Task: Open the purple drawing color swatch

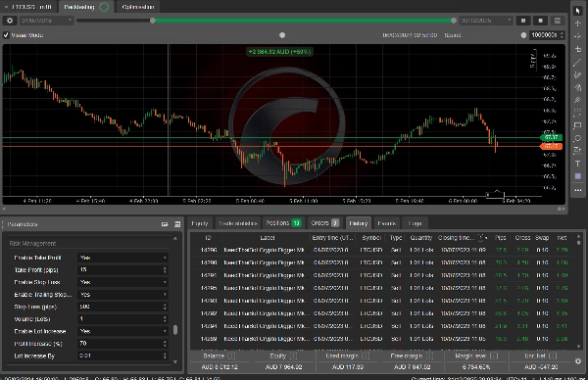Action: pos(577,176)
